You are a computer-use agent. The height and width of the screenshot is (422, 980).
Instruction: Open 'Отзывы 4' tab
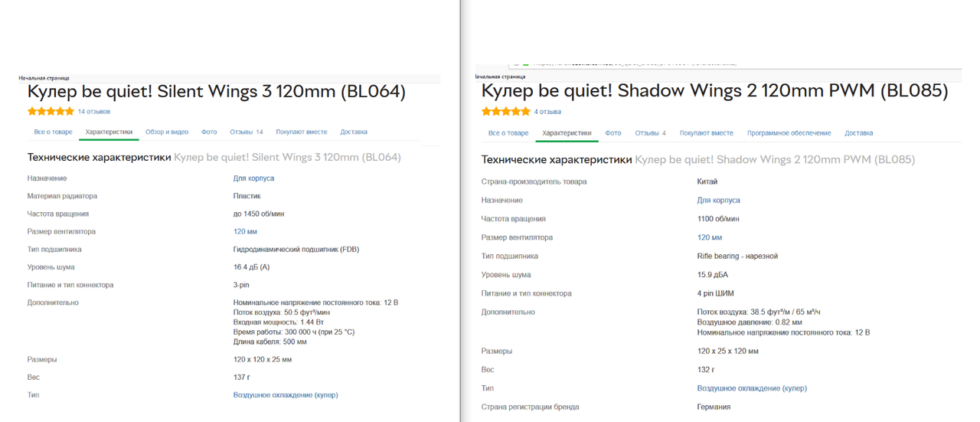tap(650, 132)
